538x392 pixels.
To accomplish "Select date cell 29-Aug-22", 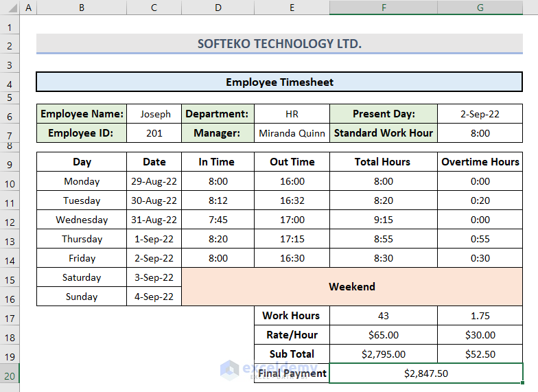I will tap(154, 181).
